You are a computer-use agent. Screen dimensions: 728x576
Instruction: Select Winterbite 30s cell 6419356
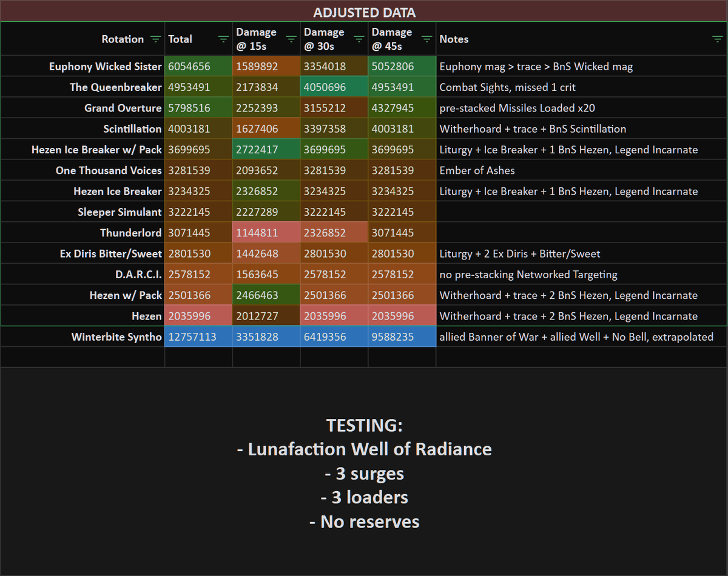click(334, 337)
